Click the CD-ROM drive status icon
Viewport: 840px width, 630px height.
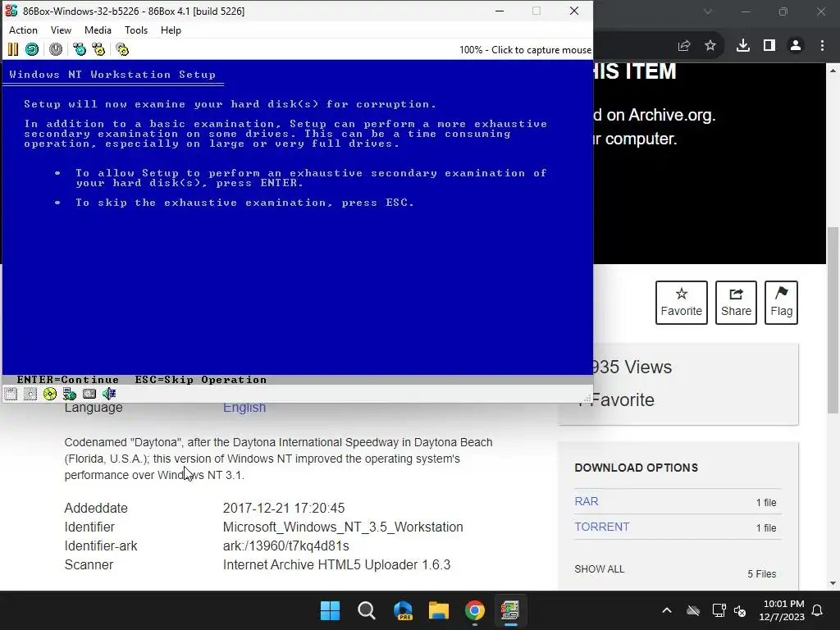click(x=50, y=395)
